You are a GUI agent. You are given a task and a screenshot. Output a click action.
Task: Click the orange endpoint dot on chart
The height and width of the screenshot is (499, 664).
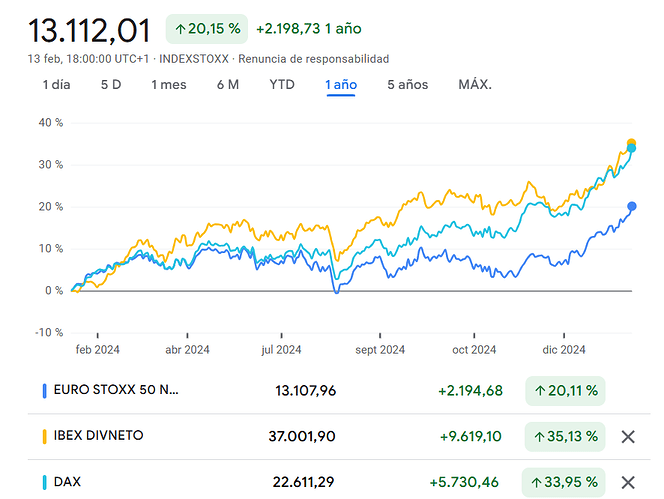click(631, 142)
